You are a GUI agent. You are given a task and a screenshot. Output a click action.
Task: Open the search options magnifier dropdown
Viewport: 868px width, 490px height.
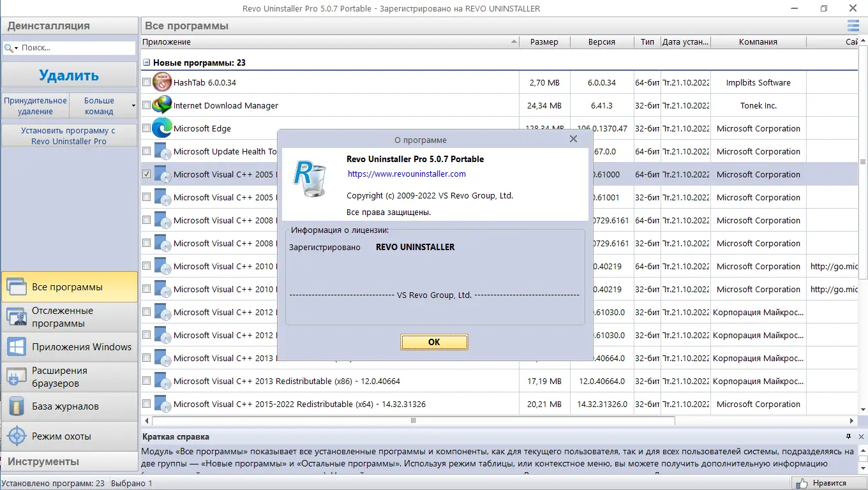tap(11, 48)
